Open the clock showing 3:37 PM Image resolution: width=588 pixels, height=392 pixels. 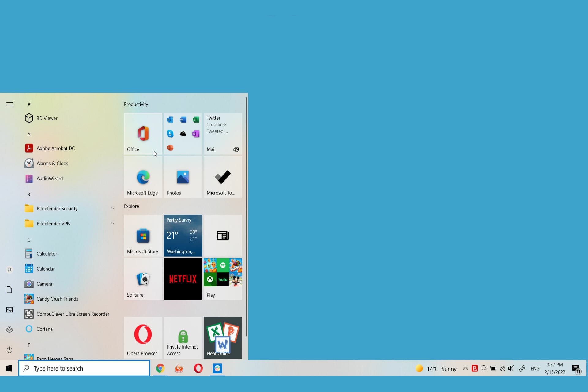[555, 368]
